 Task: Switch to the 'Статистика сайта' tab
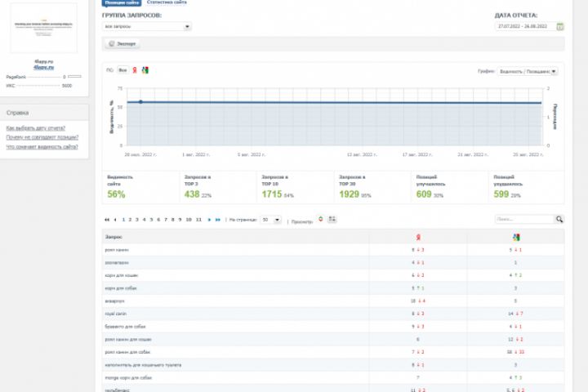pos(167,2)
